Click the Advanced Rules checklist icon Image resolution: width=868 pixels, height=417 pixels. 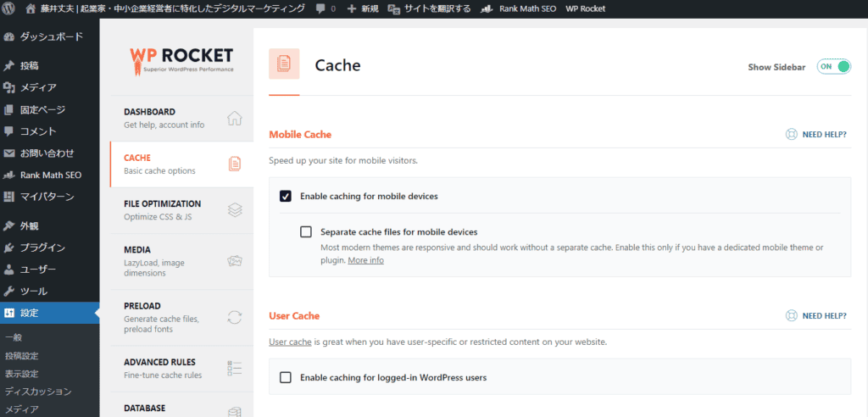pos(235,369)
